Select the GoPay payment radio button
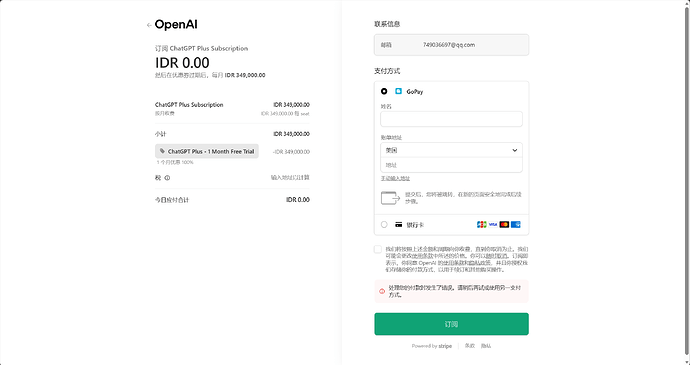This screenshot has width=690, height=365. 384,91
